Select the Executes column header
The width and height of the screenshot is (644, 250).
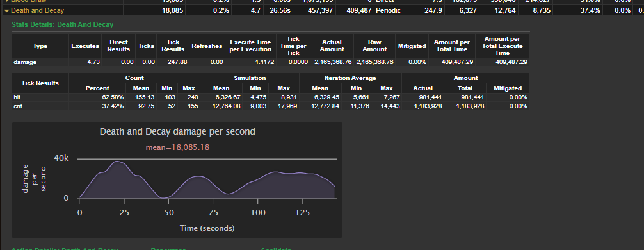click(x=85, y=46)
